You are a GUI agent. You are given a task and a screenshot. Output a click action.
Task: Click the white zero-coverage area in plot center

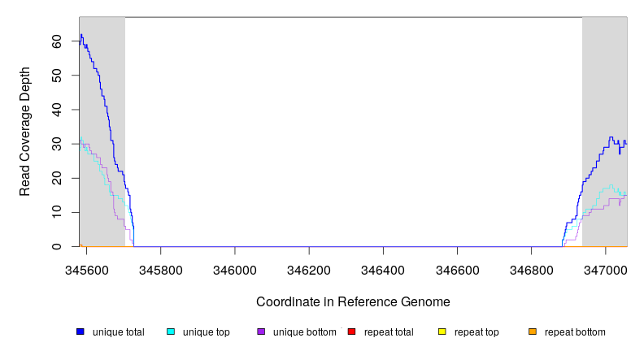click(353, 130)
